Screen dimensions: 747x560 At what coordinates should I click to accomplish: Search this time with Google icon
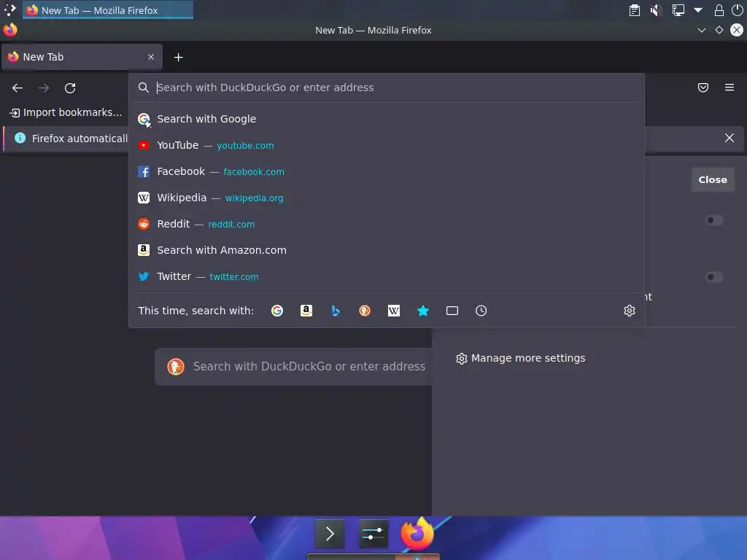[x=277, y=311]
